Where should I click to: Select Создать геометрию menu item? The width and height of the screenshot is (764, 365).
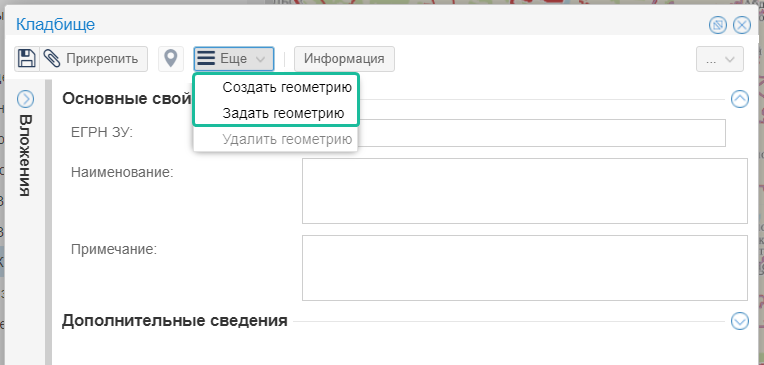pos(276,88)
